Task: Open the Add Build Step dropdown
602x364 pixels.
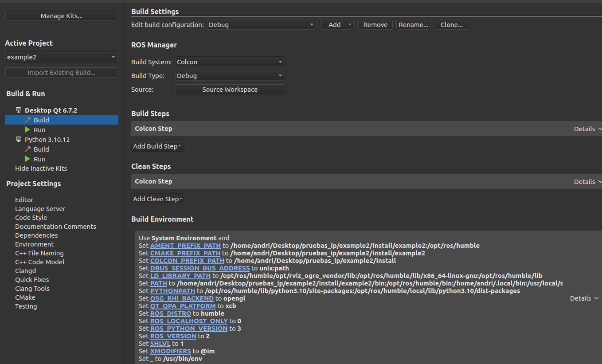Action: pyautogui.click(x=158, y=146)
